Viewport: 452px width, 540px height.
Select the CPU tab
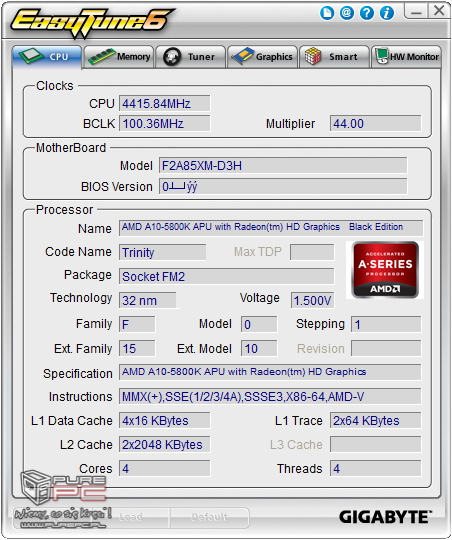point(47,57)
